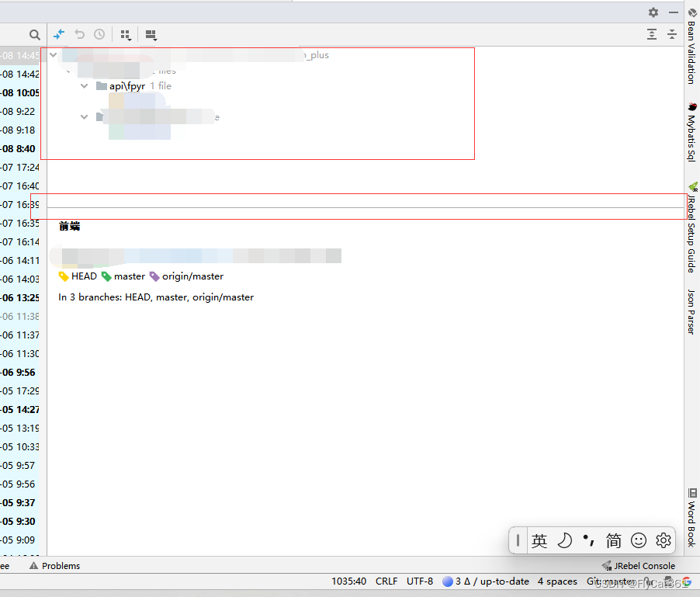This screenshot has width=700, height=597.
Task: Collapse the top commit tree node
Action: click(53, 54)
